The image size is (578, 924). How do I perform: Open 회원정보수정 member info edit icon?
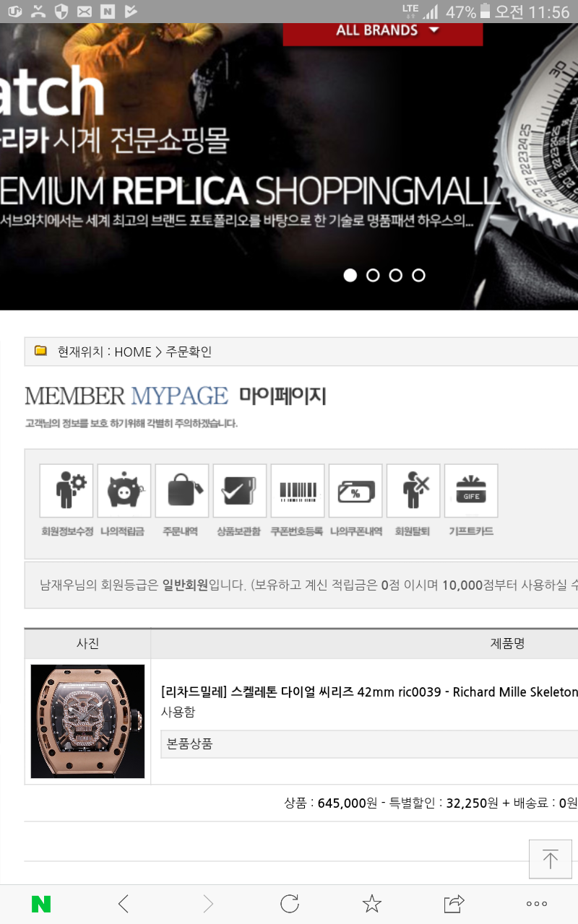66,491
